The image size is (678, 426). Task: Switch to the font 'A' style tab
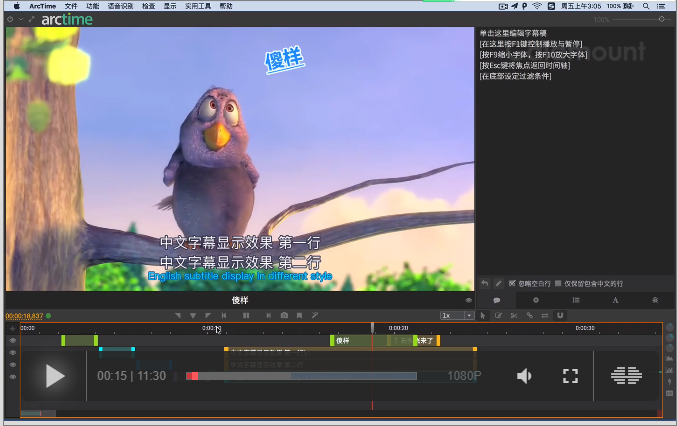tap(615, 300)
